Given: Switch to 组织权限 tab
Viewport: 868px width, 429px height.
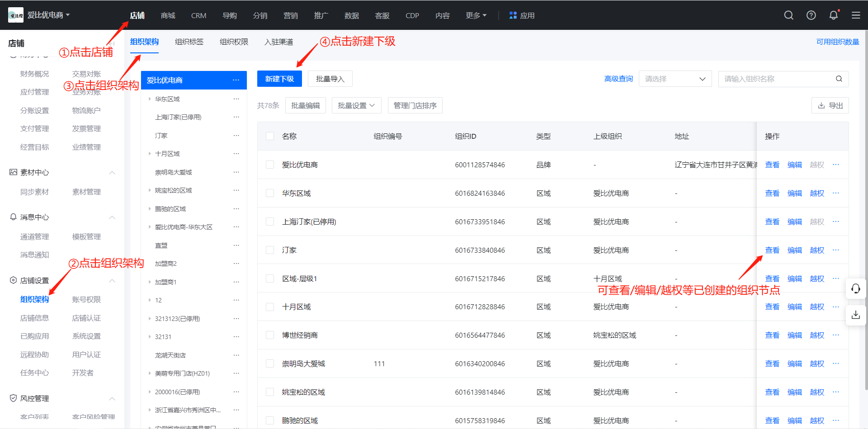Looking at the screenshot, I should [x=234, y=42].
